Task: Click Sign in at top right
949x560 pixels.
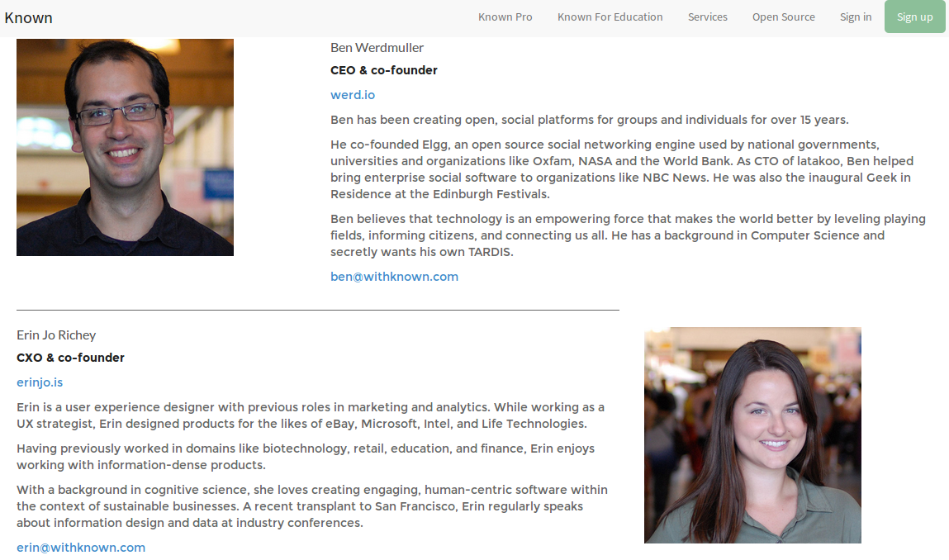Action: (x=855, y=17)
